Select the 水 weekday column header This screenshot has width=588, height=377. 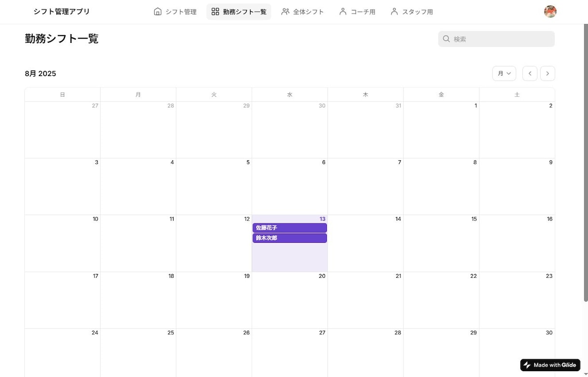[x=290, y=95]
